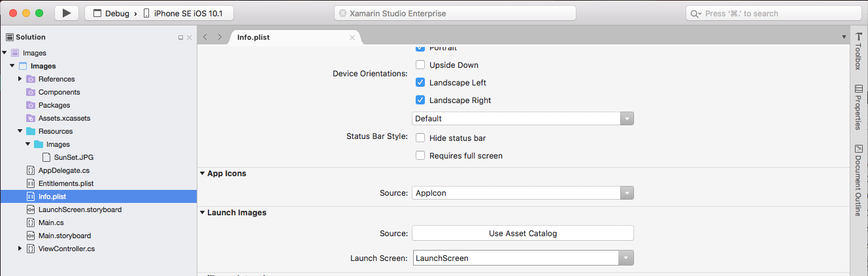868x276 pixels.
Task: Click the Components folder icon
Action: (31, 92)
